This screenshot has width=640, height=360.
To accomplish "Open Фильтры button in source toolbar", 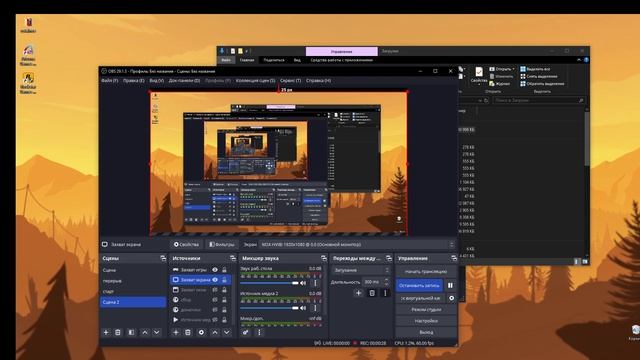I will (222, 244).
